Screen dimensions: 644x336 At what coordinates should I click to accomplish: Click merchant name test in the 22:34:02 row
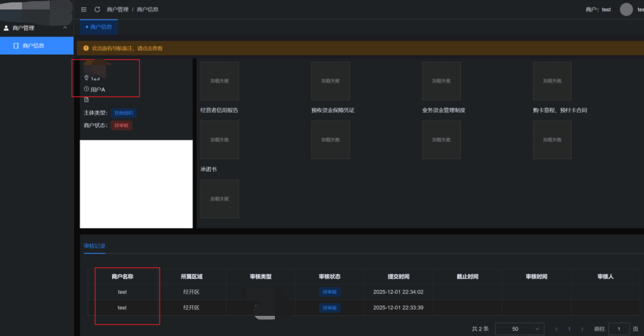[123, 292]
